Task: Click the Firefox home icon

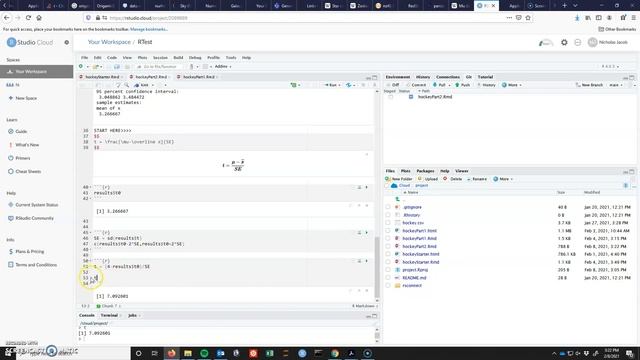Action: (x=39, y=18)
